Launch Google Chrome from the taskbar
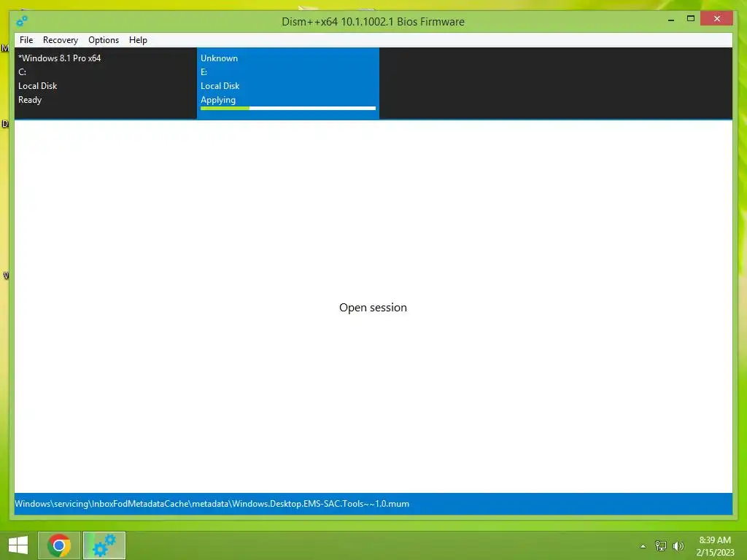This screenshot has width=747, height=560. coord(59,545)
